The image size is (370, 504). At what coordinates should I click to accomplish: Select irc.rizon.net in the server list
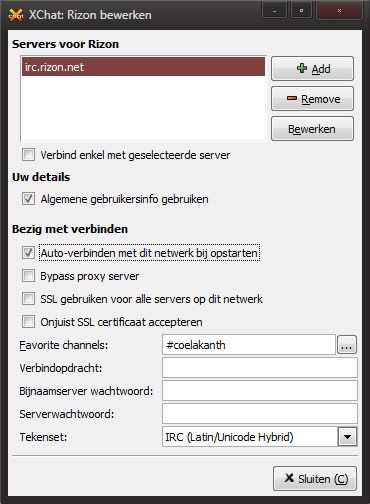tap(143, 67)
